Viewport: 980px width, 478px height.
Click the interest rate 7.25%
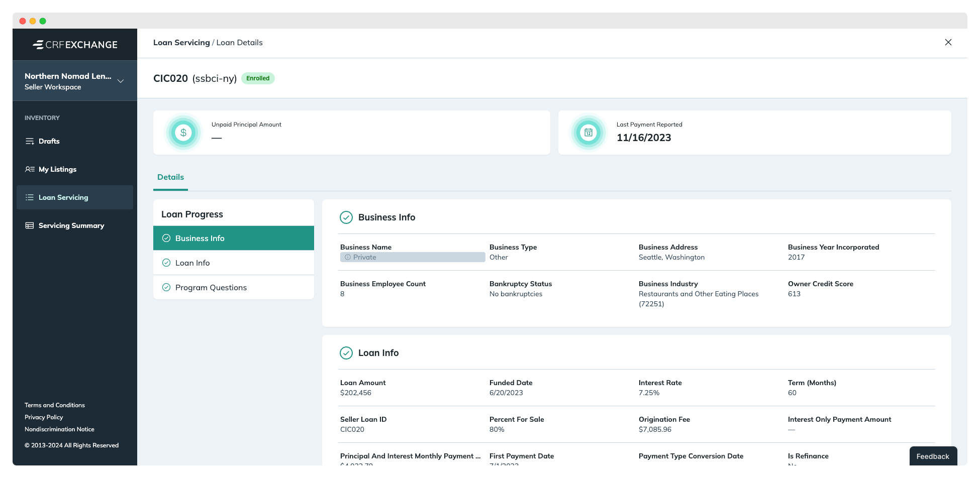(x=649, y=393)
